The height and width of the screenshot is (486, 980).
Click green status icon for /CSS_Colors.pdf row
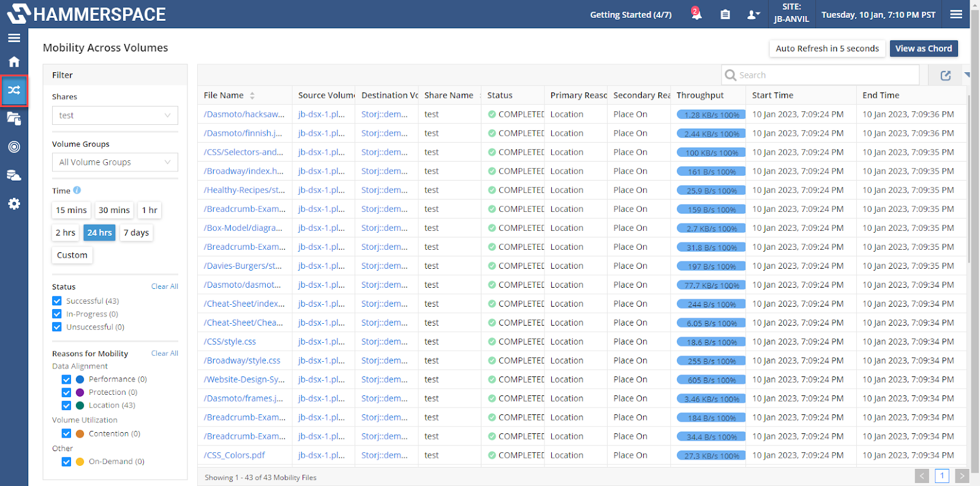pos(492,455)
